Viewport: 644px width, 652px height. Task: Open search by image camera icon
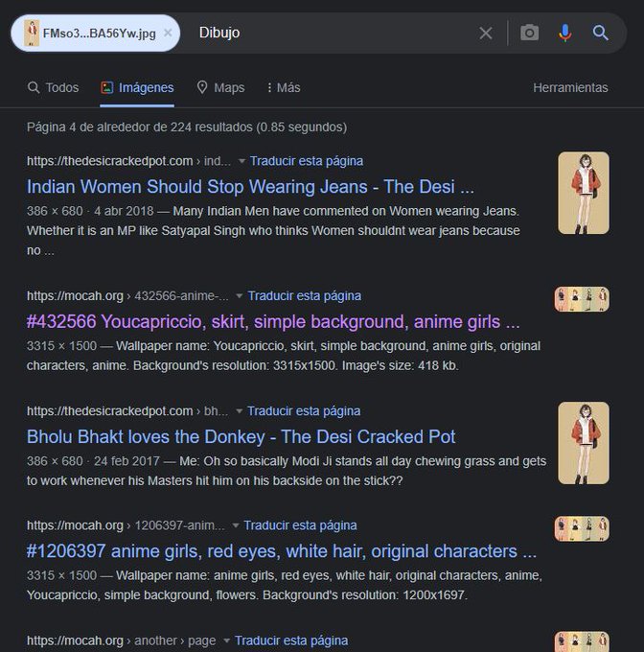tap(529, 33)
